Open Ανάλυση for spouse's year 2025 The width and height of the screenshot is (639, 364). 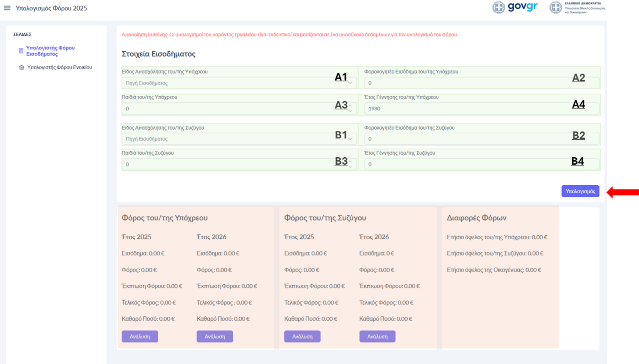tap(302, 336)
